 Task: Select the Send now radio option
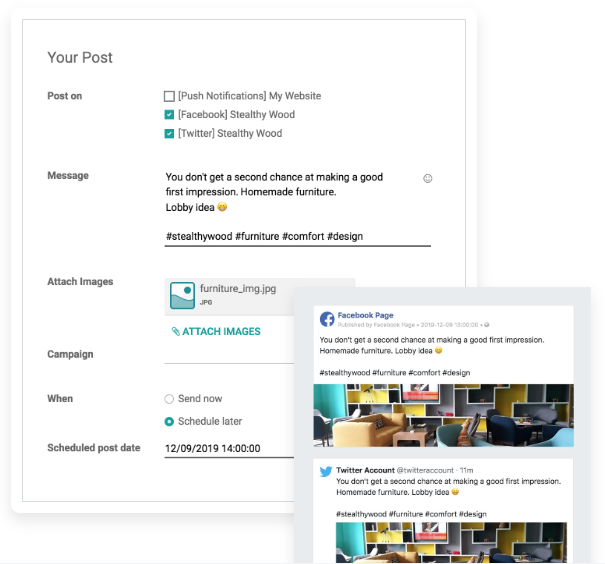169,399
